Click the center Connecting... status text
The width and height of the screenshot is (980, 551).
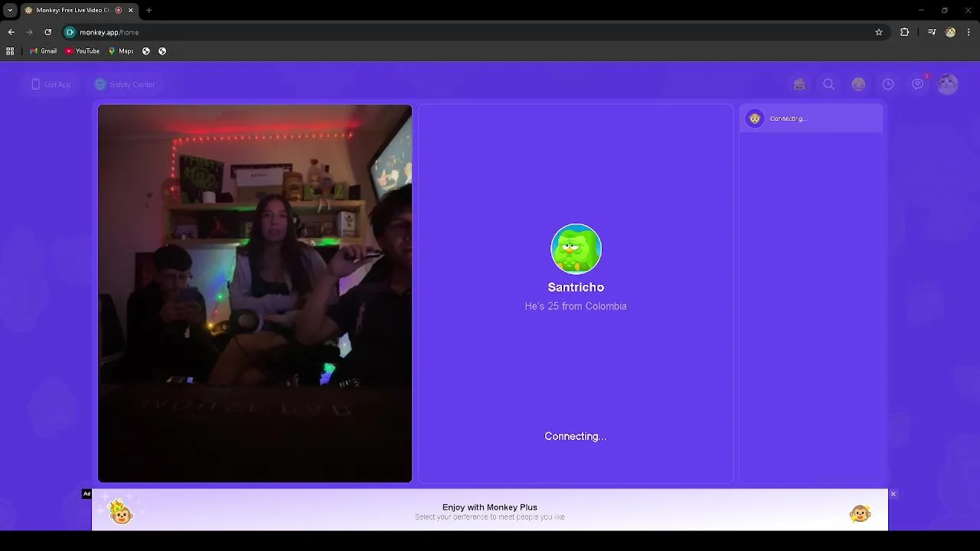(576, 436)
